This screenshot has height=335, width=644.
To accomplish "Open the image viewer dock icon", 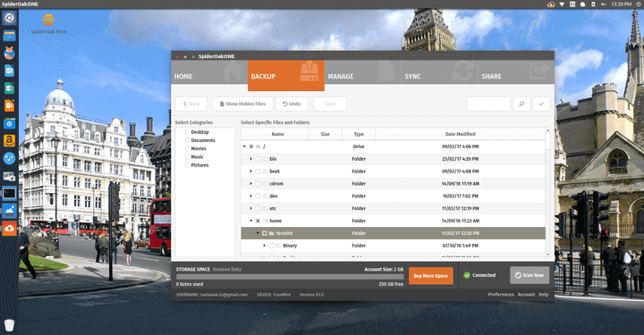I will point(9,211).
